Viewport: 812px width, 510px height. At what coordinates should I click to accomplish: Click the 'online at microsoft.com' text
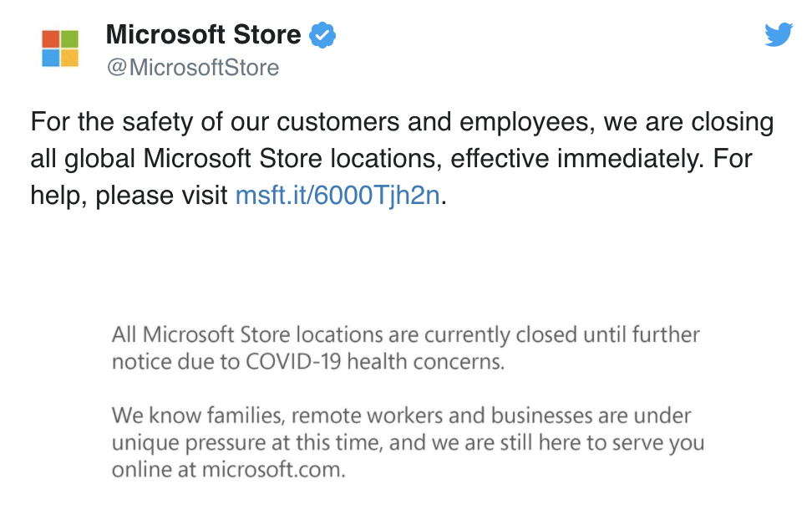[x=228, y=470]
